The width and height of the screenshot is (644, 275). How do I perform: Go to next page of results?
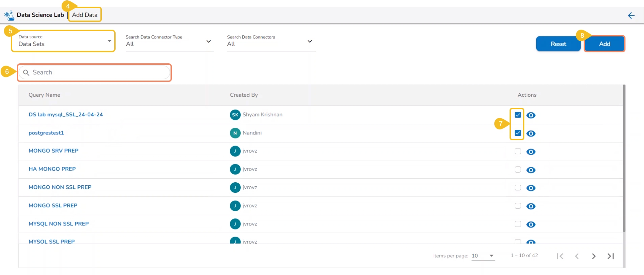[x=593, y=256]
